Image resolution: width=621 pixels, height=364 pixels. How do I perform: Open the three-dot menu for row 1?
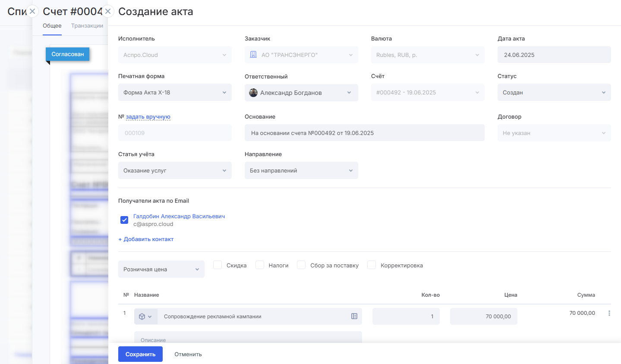point(609,313)
